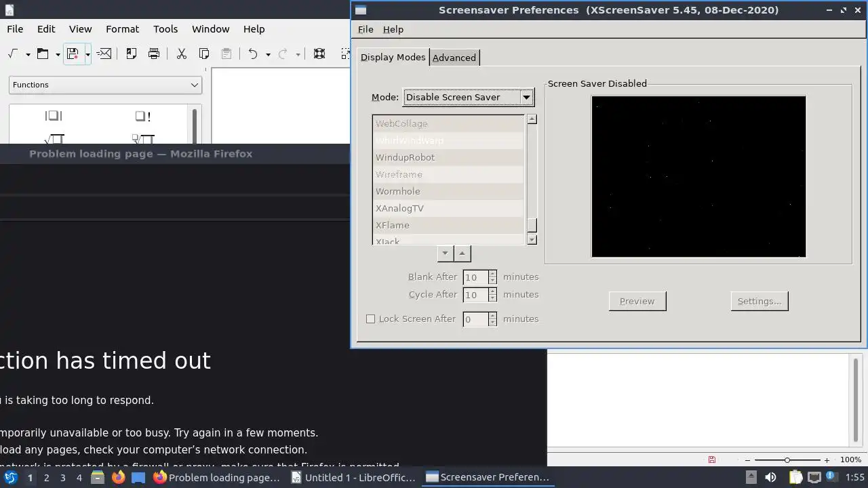This screenshot has width=868, height=488.
Task: Switch to the Advanced tab
Action: [x=454, y=58]
